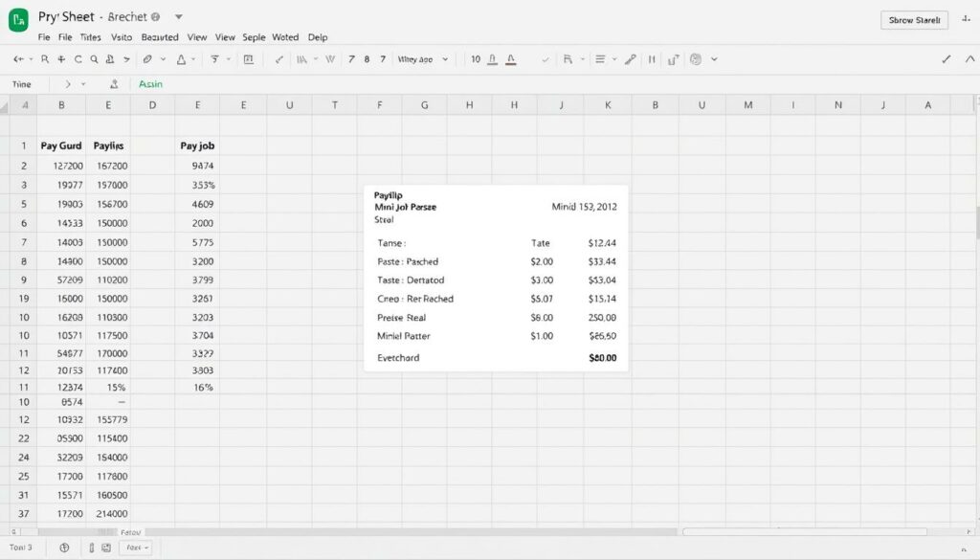Open the title dropdown arrow beside Brechet

click(179, 17)
